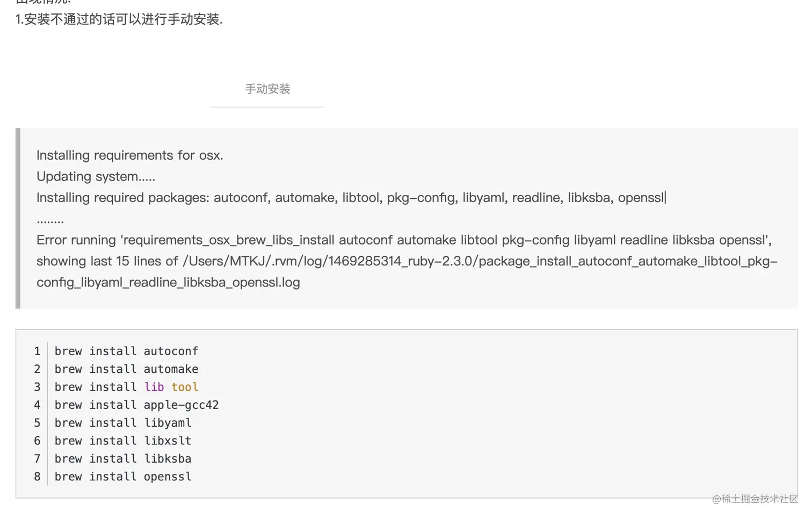Click the "@稀土掘金技术社区" watermark

[755, 499]
